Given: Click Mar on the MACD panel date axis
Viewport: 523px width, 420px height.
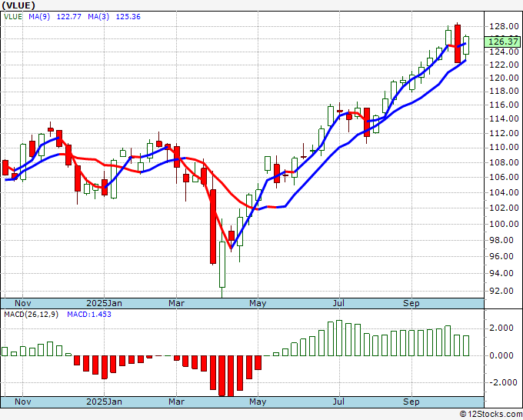Looking at the screenshot, I should (x=176, y=402).
